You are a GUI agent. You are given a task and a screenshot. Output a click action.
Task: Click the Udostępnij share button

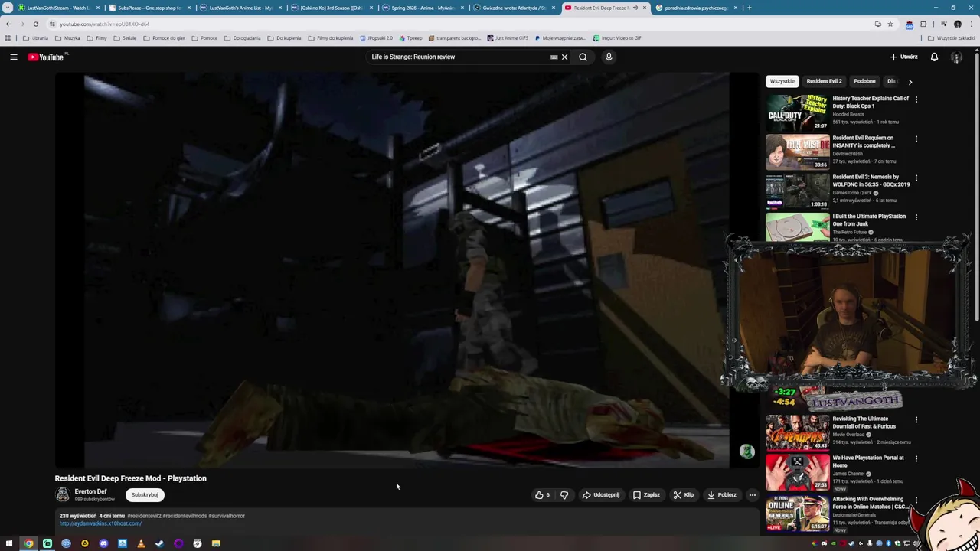(x=601, y=495)
